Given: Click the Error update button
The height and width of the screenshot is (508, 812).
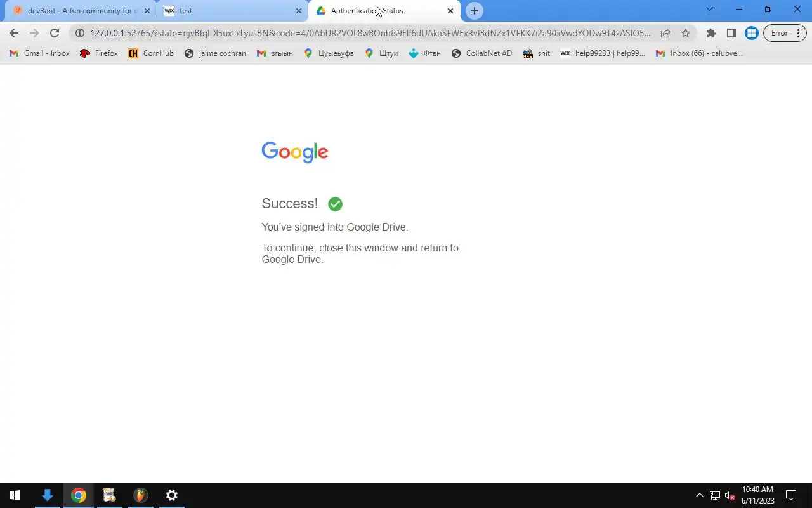Looking at the screenshot, I should (x=785, y=33).
